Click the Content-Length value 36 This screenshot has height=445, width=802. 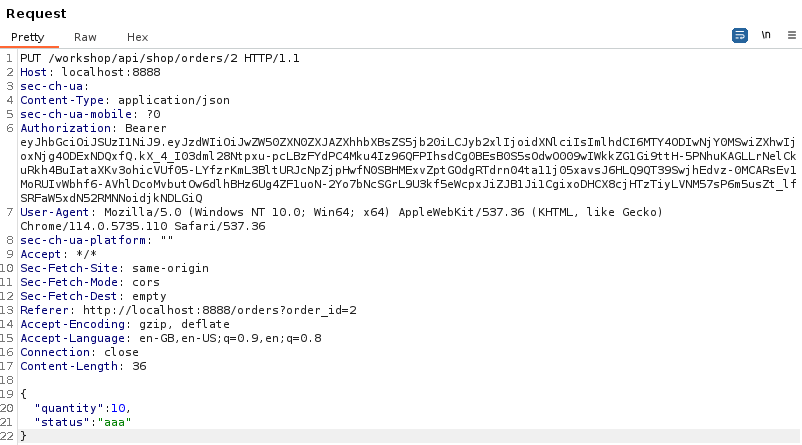tap(139, 366)
